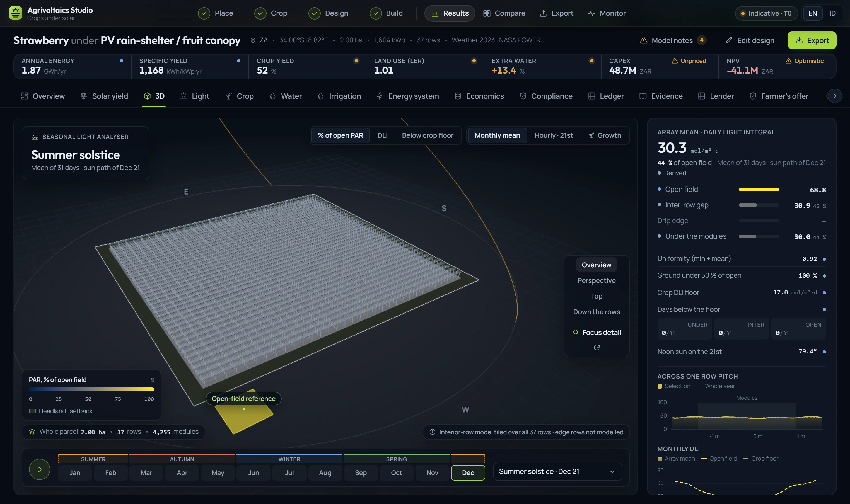Switch display to DLI mode
This screenshot has width=850, height=504.
tap(383, 135)
